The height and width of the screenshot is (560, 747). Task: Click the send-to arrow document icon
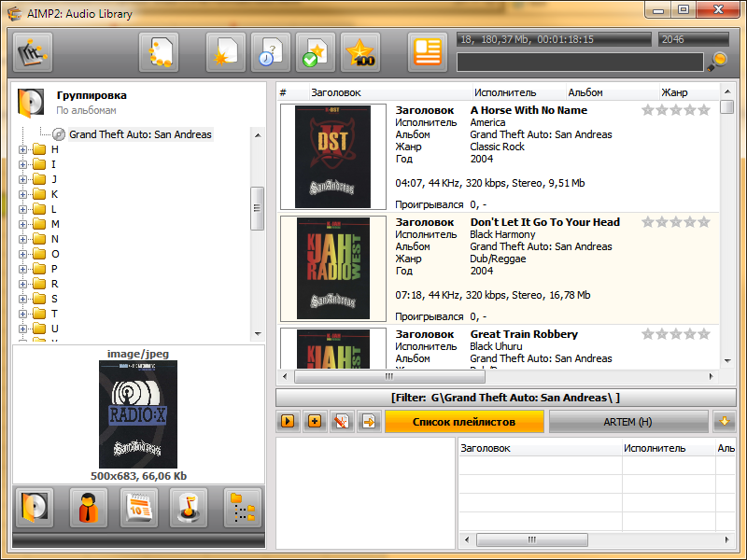click(369, 422)
